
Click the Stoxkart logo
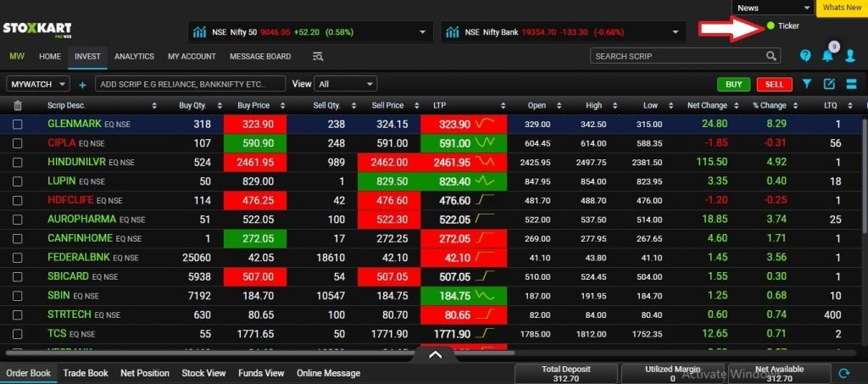(37, 29)
